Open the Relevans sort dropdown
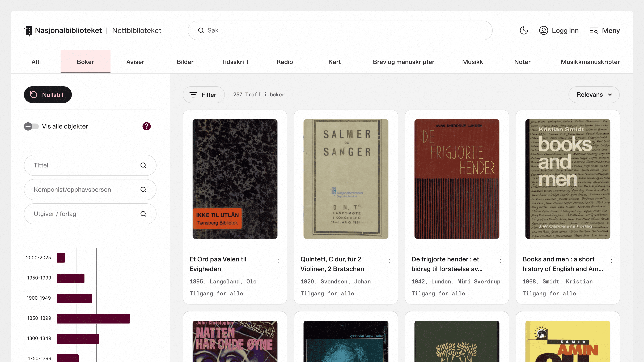Screen dimensions: 644x362 coord(594,95)
